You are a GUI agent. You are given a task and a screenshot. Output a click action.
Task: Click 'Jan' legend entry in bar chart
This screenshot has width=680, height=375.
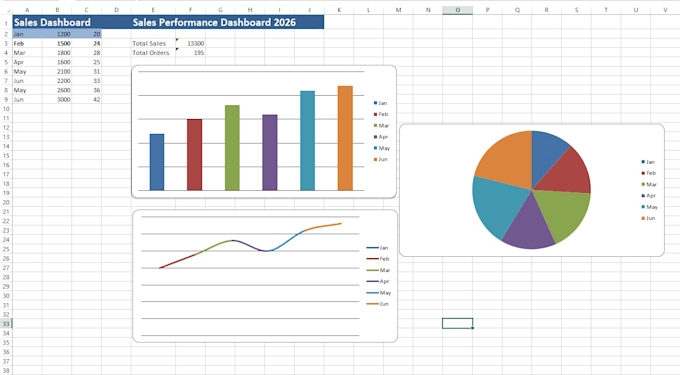point(380,103)
